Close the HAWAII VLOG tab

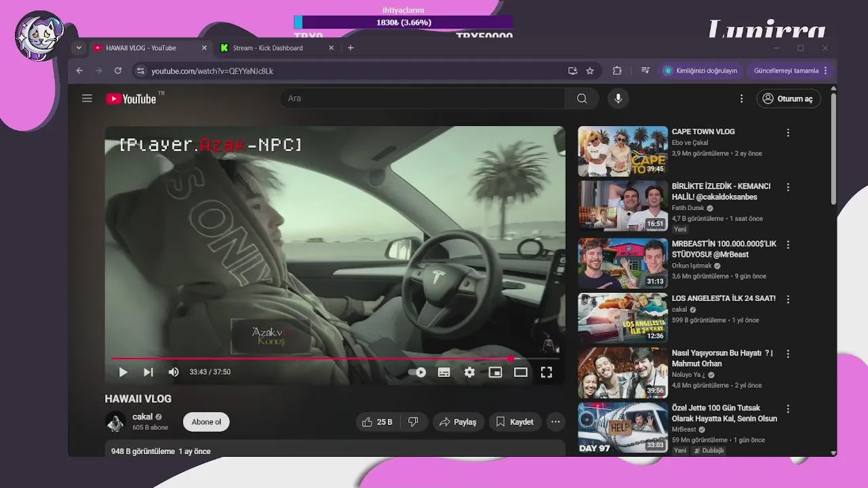point(204,47)
